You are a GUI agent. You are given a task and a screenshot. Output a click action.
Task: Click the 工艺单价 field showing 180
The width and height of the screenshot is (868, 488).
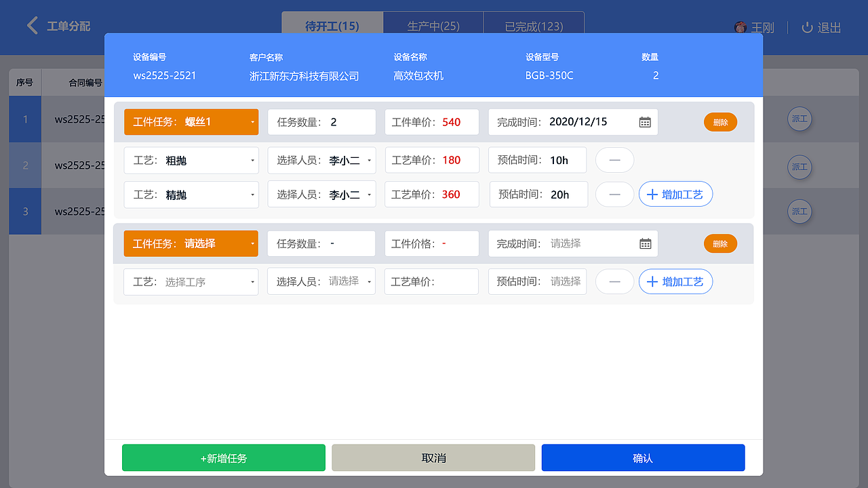[x=432, y=160]
